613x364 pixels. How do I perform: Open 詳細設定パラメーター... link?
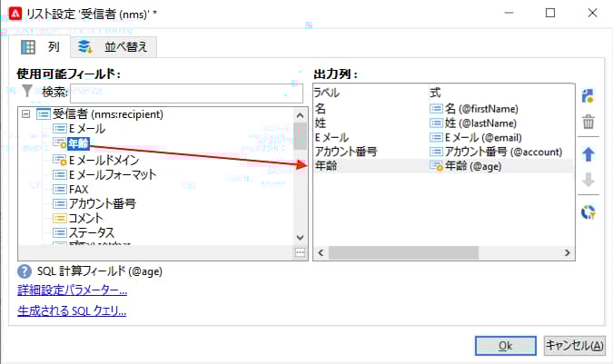point(73,290)
